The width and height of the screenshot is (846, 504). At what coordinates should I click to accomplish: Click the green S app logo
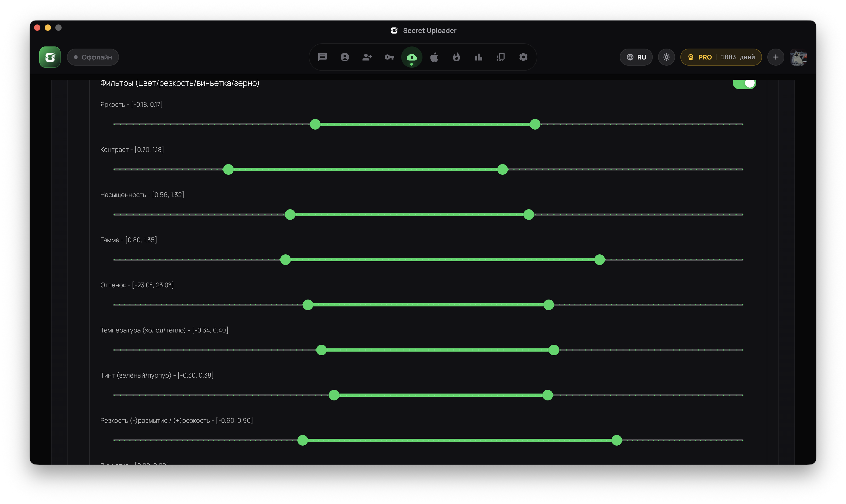pos(50,57)
